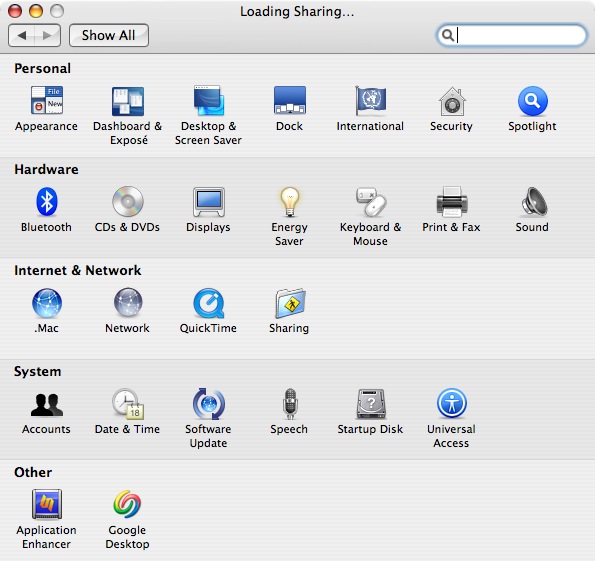Viewport: 595px width, 561px height.
Task: Open Spotlight preferences
Action: point(532,101)
